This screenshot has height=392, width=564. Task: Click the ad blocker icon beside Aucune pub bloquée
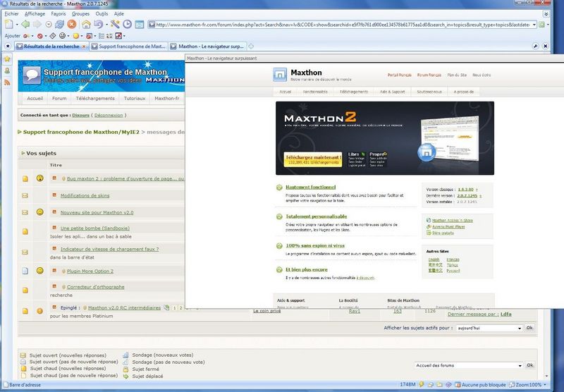458,385
